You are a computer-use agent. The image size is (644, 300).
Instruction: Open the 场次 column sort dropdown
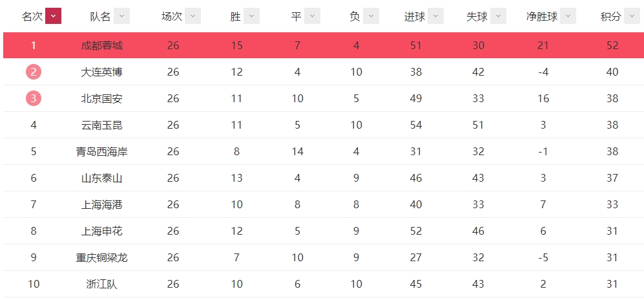point(192,16)
